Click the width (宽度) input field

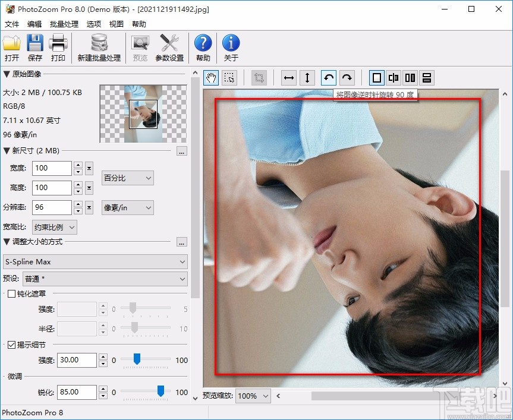coord(51,168)
